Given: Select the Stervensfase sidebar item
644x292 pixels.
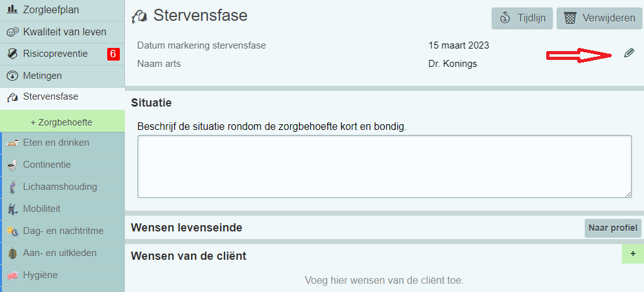Looking at the screenshot, I should [x=50, y=97].
